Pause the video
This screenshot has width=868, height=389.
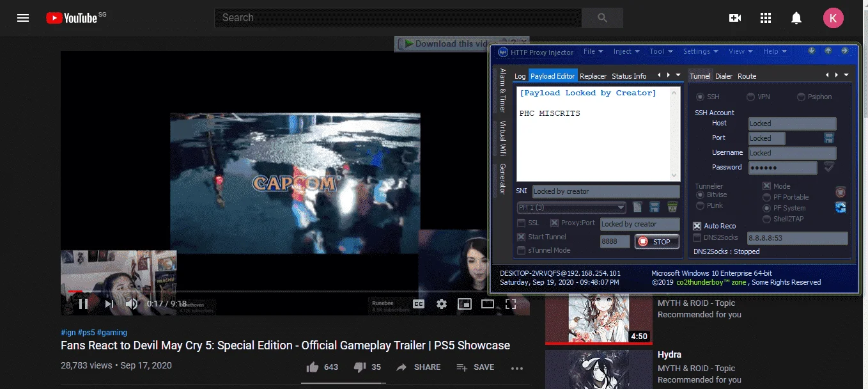pyautogui.click(x=83, y=304)
